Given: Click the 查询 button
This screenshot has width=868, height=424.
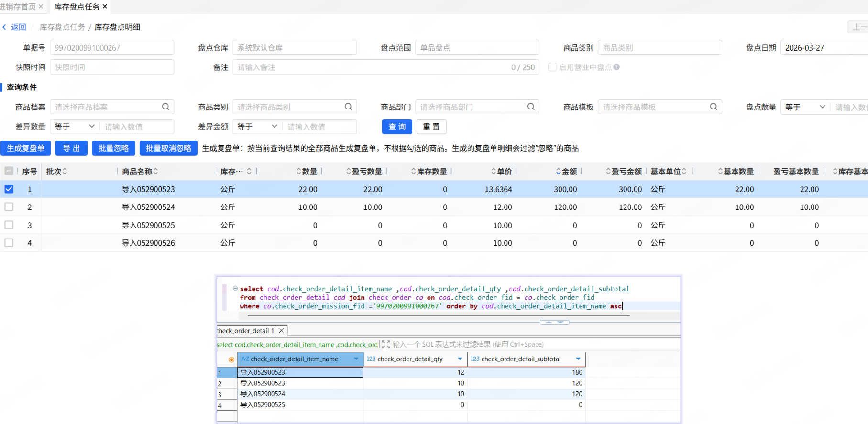Looking at the screenshot, I should (x=397, y=126).
